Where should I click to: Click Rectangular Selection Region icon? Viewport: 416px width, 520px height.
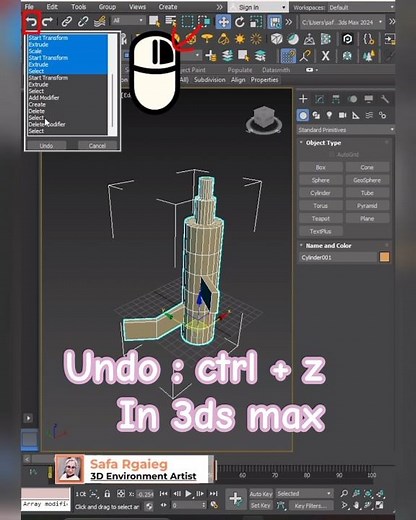(187, 22)
